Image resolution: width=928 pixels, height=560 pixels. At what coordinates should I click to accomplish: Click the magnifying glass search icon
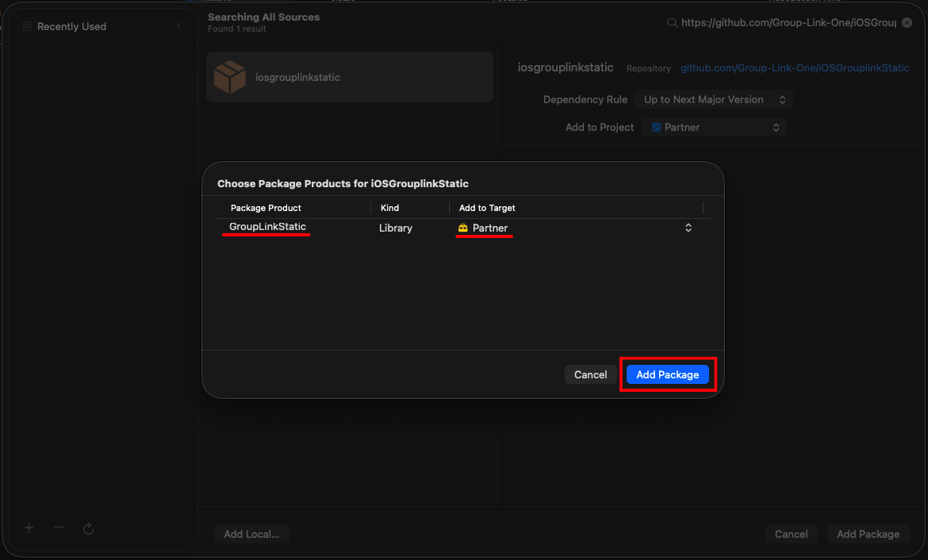click(x=672, y=22)
